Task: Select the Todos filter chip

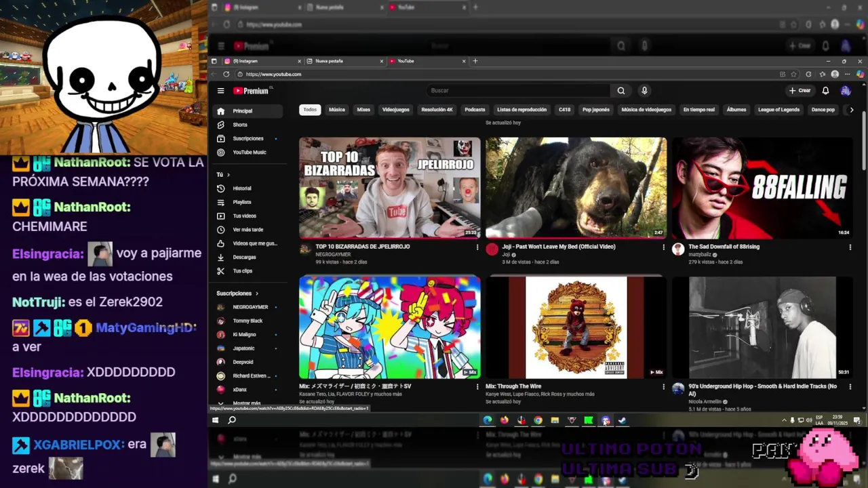Action: click(310, 110)
